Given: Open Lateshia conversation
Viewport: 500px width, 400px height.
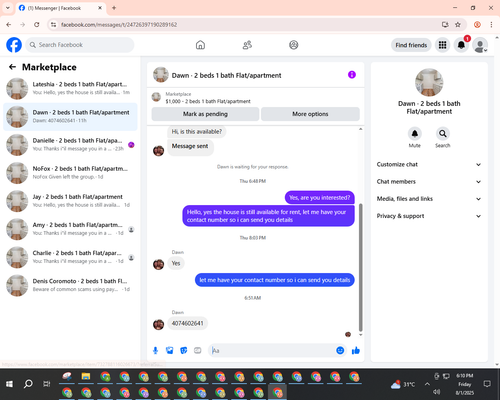Looking at the screenshot, I should pos(70,89).
